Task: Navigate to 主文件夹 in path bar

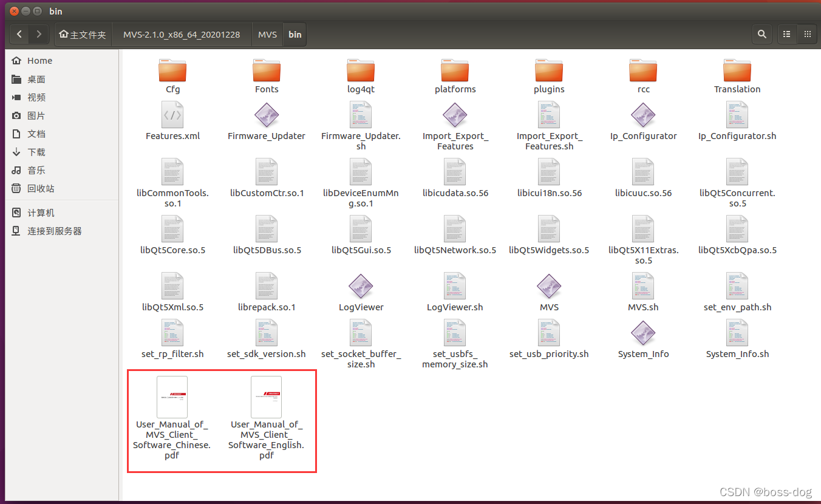Action: click(x=83, y=35)
